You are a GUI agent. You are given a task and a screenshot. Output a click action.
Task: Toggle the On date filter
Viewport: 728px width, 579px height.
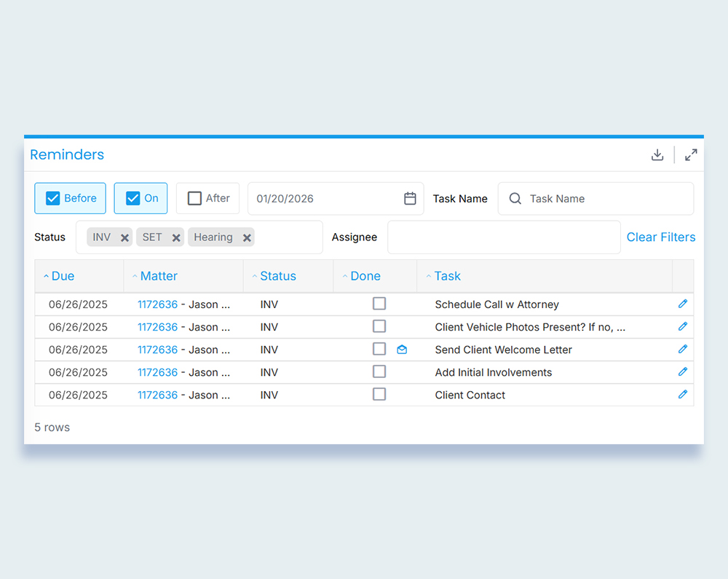click(x=133, y=198)
